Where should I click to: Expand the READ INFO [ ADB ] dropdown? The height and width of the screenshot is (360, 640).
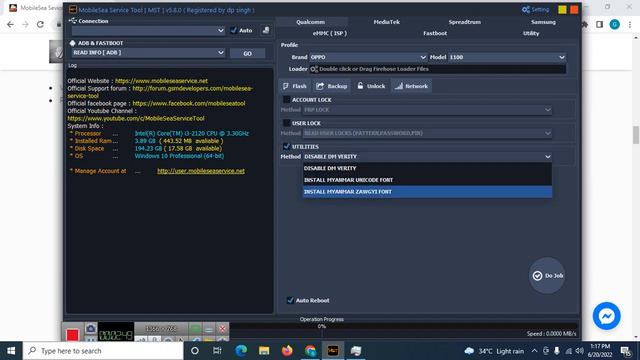pyautogui.click(x=148, y=53)
